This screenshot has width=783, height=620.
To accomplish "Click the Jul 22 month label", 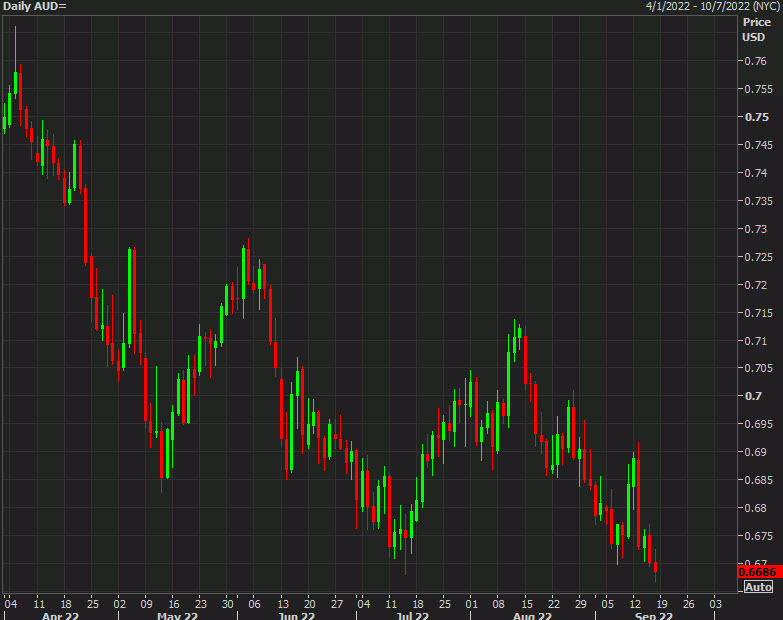I will tap(412, 616).
